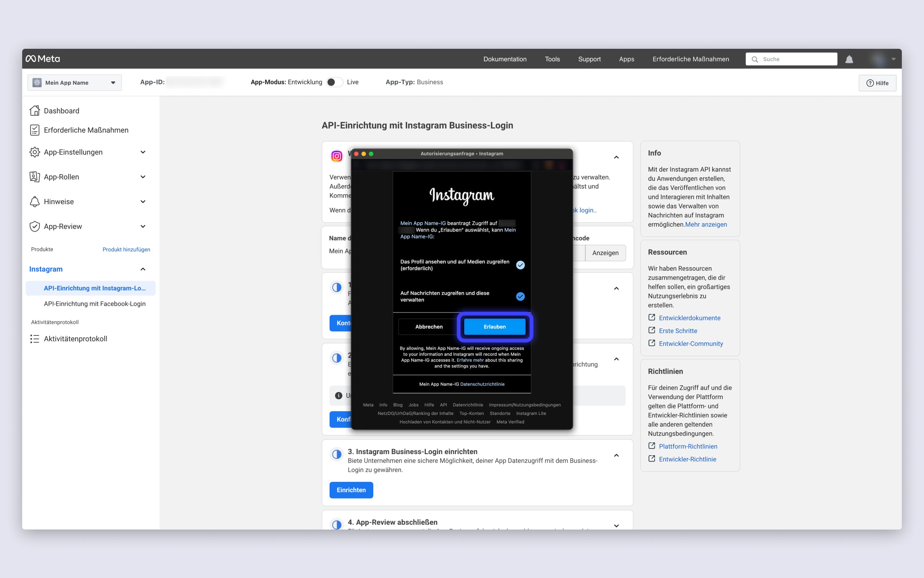Click external link icon beside Entwicklerdokumente

click(x=652, y=317)
